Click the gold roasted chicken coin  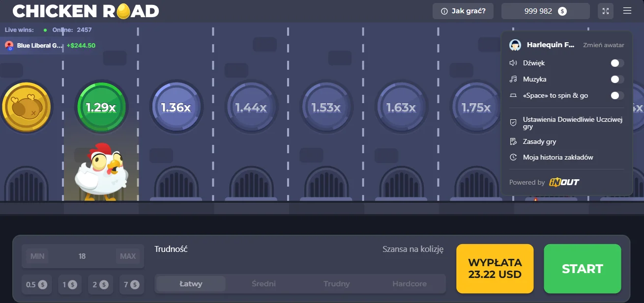[26, 107]
